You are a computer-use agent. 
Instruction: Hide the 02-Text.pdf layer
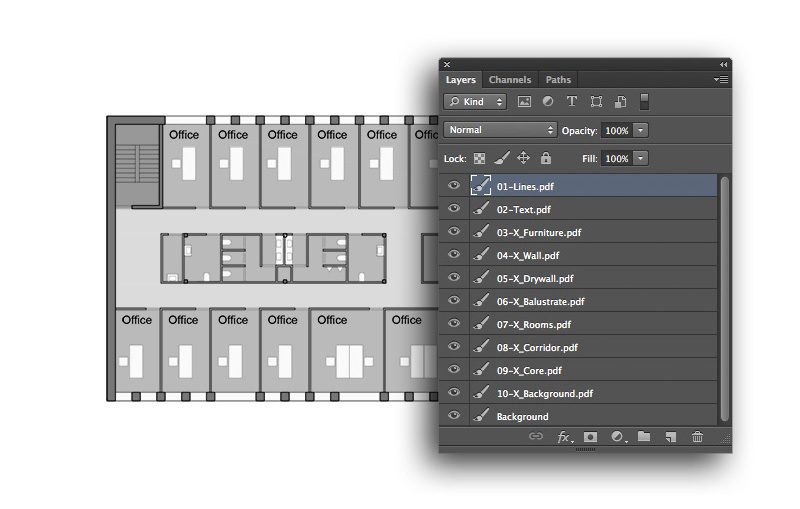click(x=454, y=209)
